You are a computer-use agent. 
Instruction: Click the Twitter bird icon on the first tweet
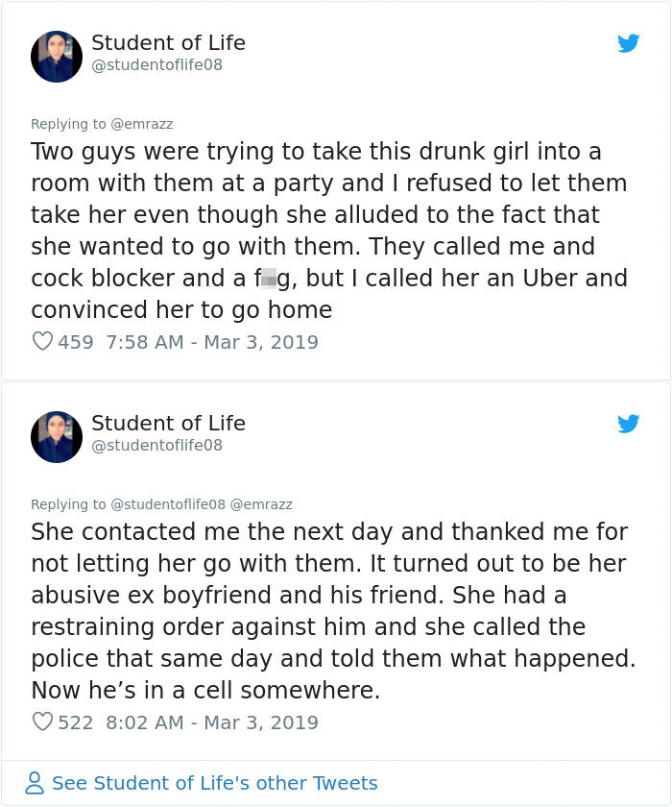629,43
